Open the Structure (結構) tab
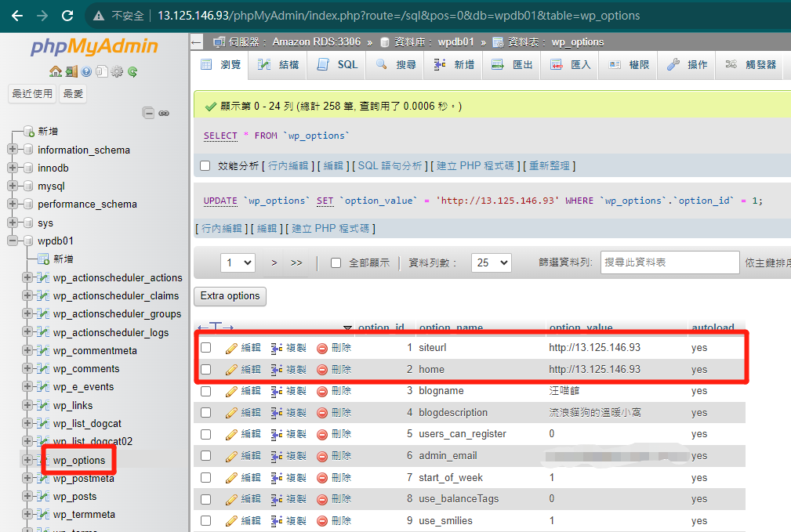This screenshot has height=532, width=791. [x=278, y=65]
